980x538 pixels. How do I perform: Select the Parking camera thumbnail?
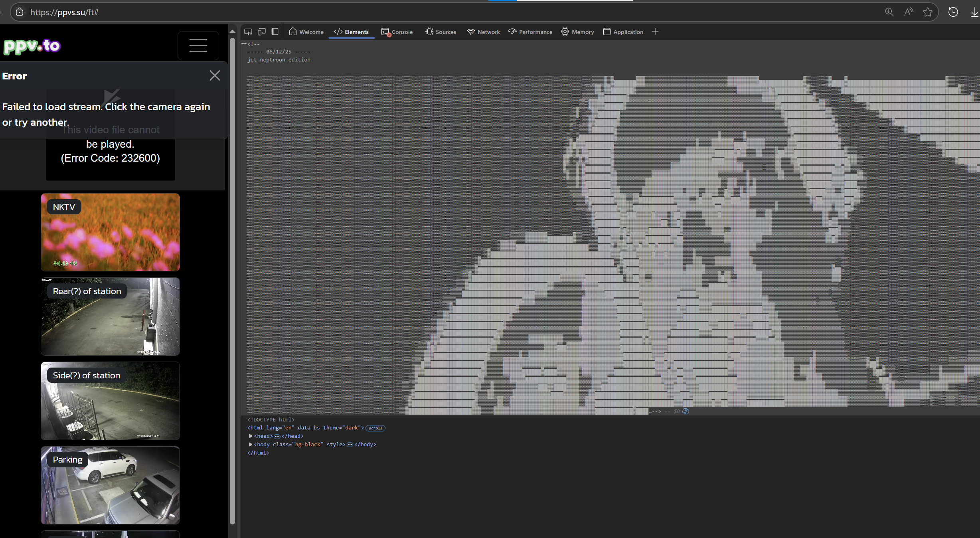click(x=110, y=485)
